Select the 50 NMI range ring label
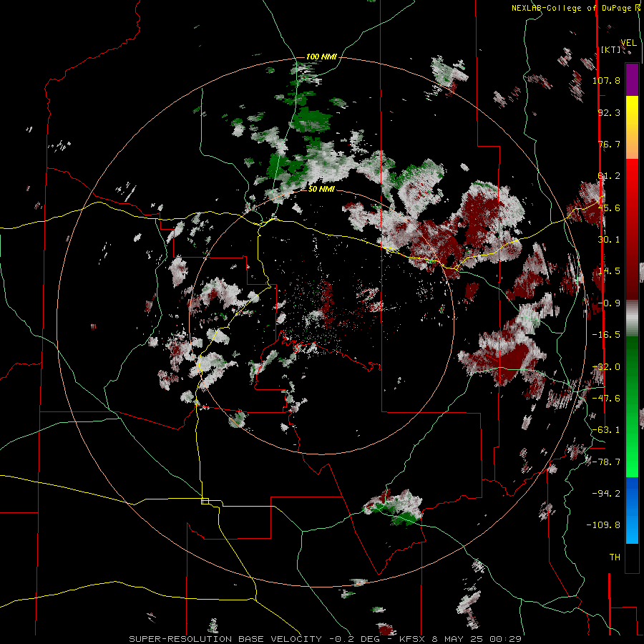The image size is (644, 644). pyautogui.click(x=321, y=189)
